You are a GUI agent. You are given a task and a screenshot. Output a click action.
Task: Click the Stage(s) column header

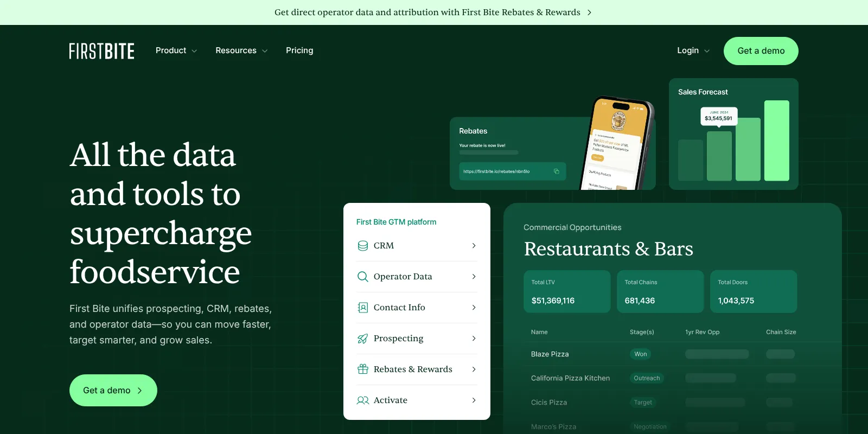point(642,332)
